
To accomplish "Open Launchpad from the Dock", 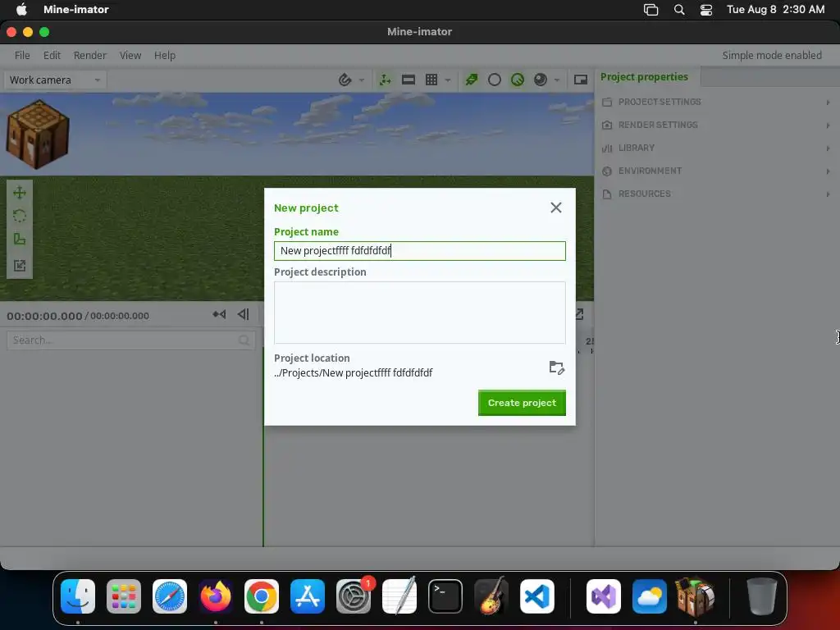I will tap(124, 596).
